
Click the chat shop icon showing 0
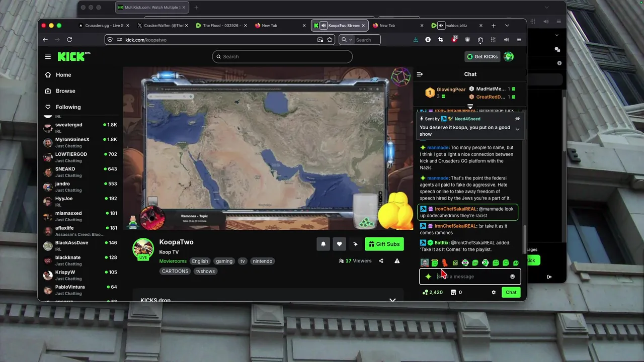coord(453,292)
